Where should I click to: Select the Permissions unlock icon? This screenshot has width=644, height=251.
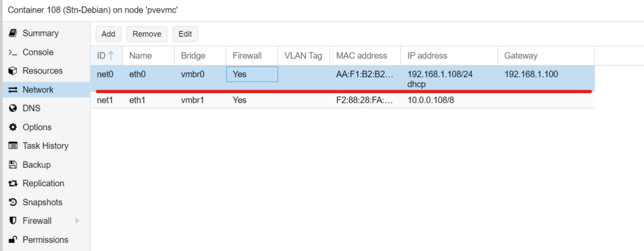click(13, 240)
